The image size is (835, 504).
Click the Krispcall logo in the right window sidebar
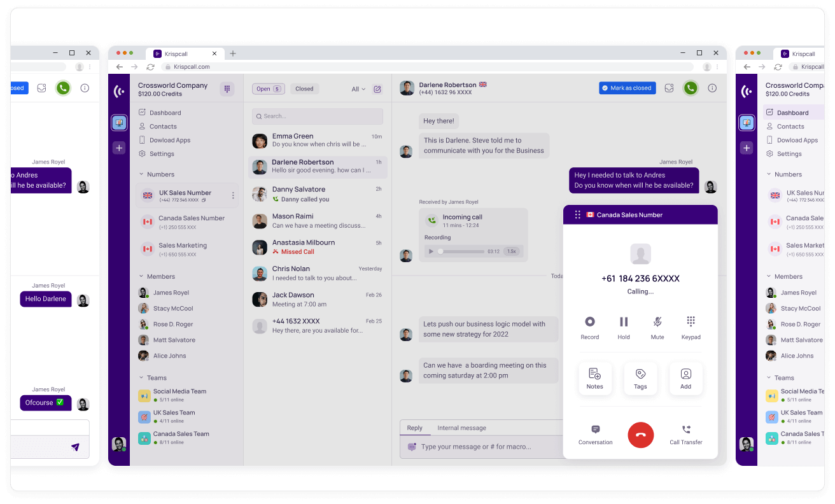[747, 91]
